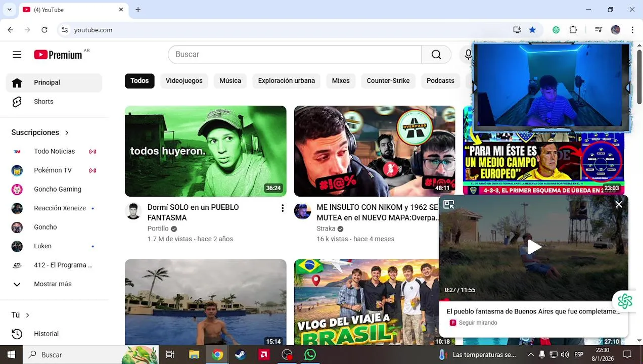Reload the page in Chrome
The height and width of the screenshot is (364, 643).
tap(44, 30)
